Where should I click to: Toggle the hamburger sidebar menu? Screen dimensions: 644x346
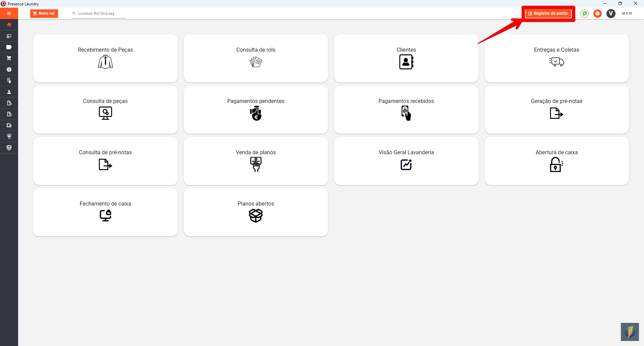(9, 13)
